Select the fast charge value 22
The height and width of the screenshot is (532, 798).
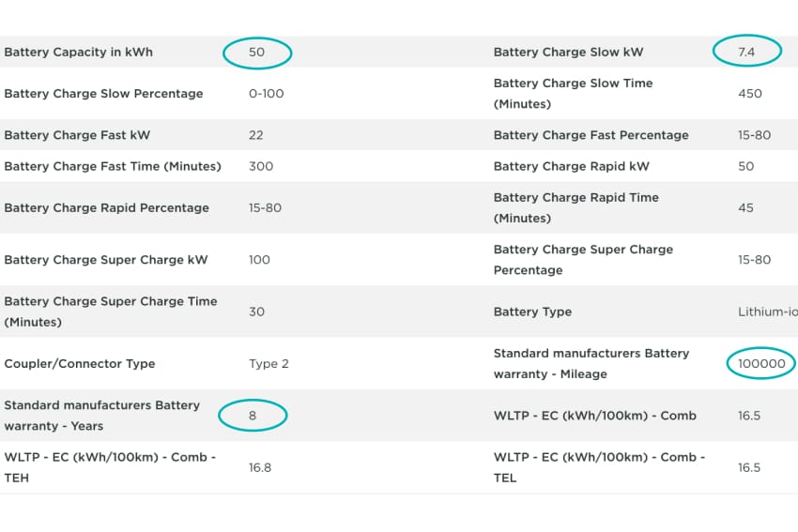pos(256,135)
